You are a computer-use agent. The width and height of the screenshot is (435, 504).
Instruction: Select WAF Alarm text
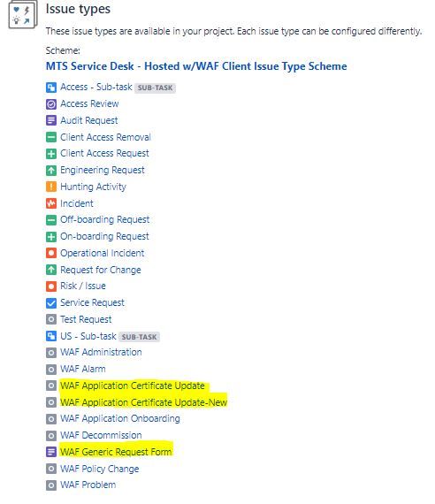click(83, 370)
